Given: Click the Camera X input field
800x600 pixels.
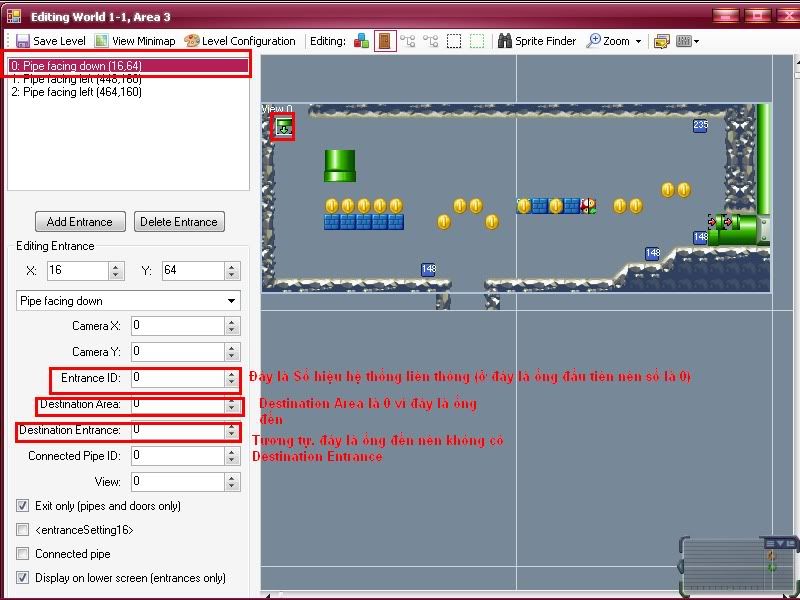Looking at the screenshot, I should coord(178,326).
